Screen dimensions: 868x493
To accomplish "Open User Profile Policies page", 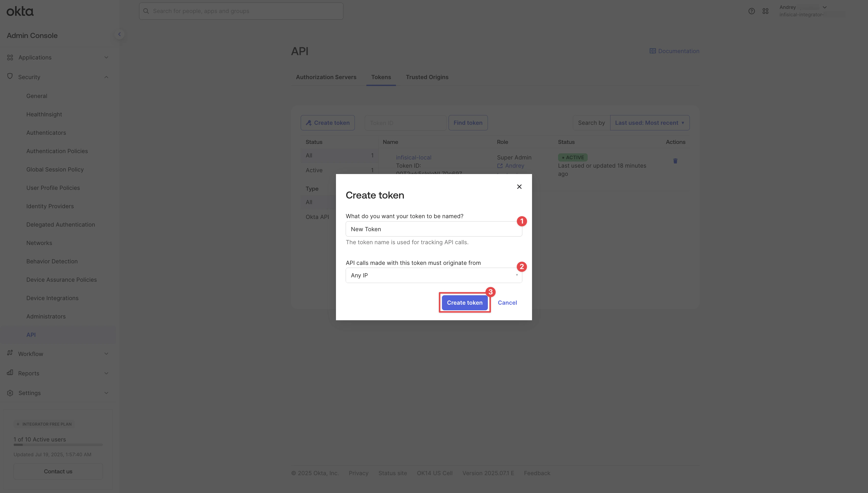I will (x=53, y=188).
